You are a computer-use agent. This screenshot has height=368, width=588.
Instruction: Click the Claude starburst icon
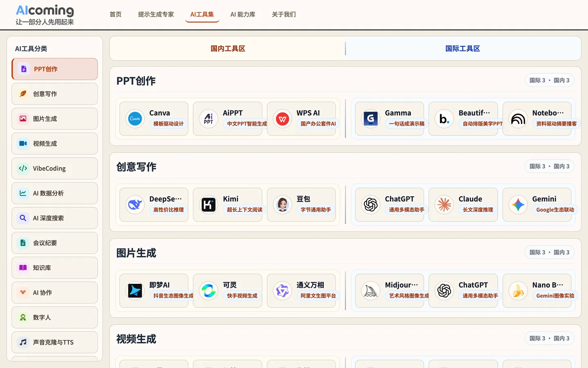444,204
